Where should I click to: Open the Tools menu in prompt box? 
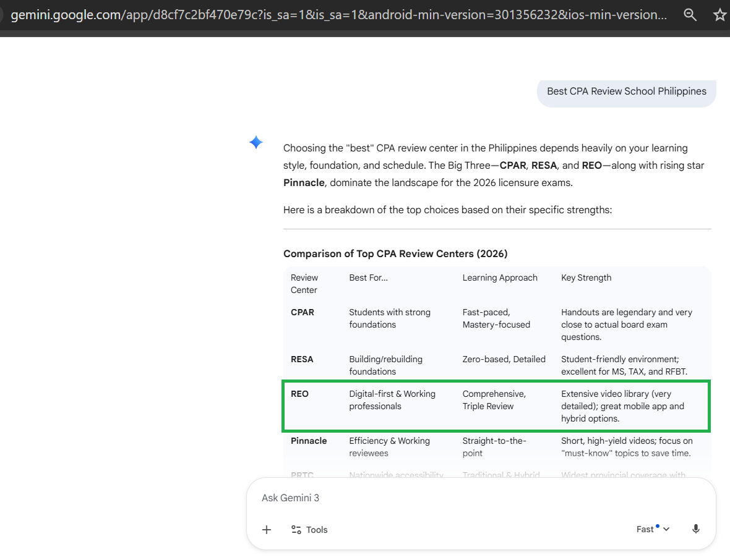[x=309, y=530]
